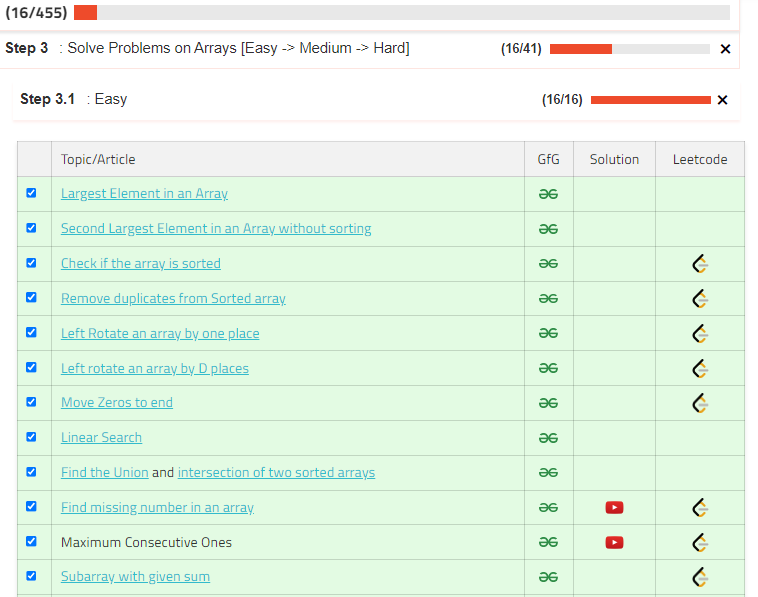Click the Step 3.1 16/16 progress bar
758x597 pixels.
click(x=651, y=100)
